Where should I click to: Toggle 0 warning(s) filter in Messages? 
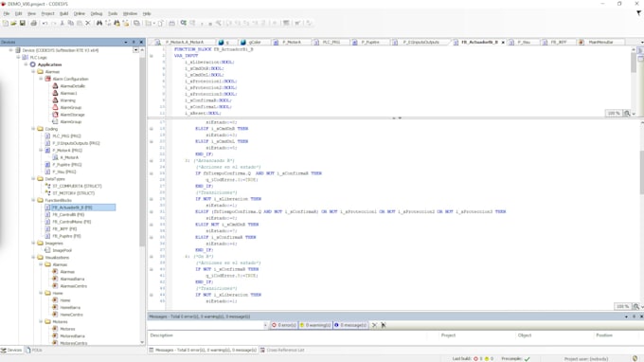coord(315,325)
